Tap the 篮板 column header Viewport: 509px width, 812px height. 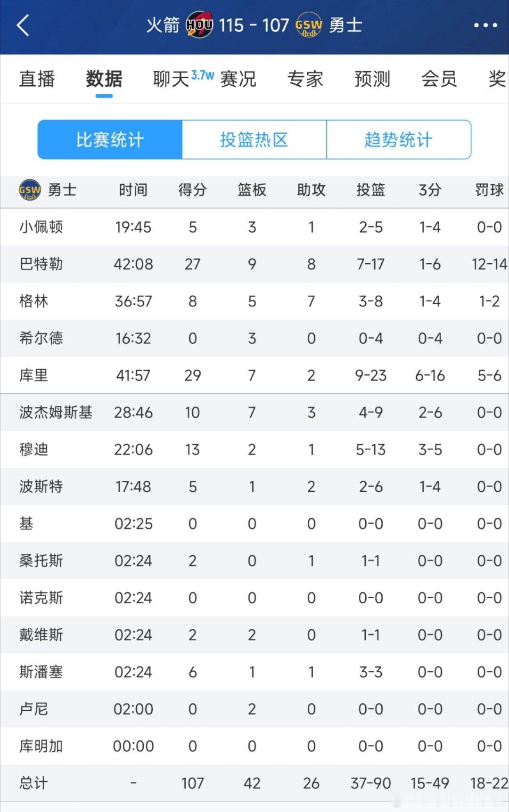(x=252, y=190)
